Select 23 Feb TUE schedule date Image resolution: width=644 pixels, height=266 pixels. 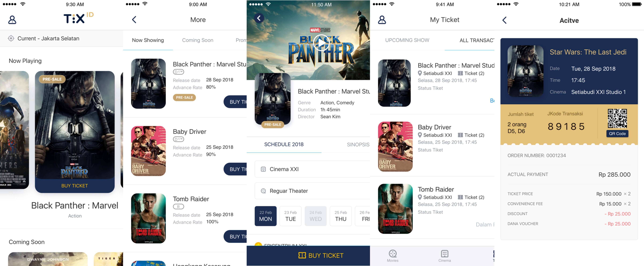pyautogui.click(x=290, y=216)
